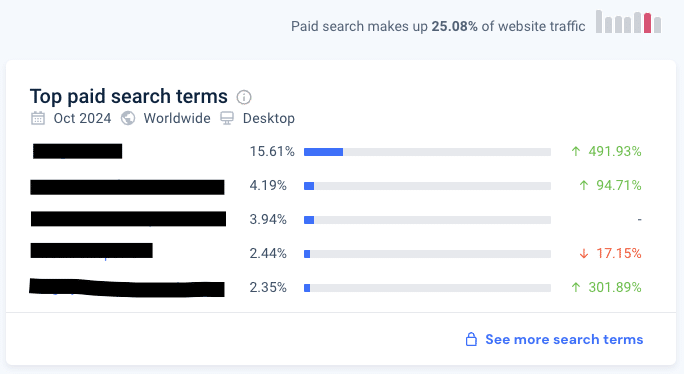Click the red down arrow beside 17.15%

584,254
